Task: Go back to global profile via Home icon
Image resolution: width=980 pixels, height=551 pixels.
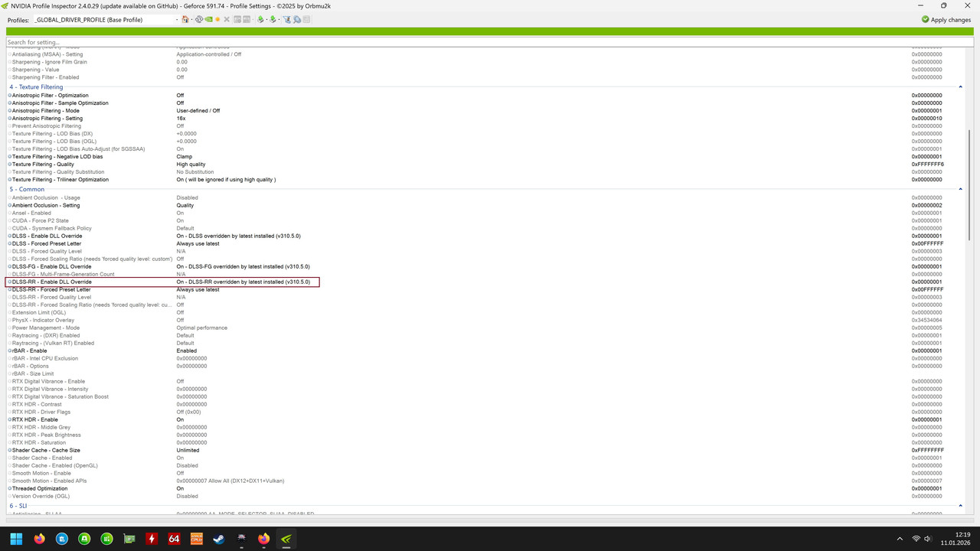Action: click(185, 19)
